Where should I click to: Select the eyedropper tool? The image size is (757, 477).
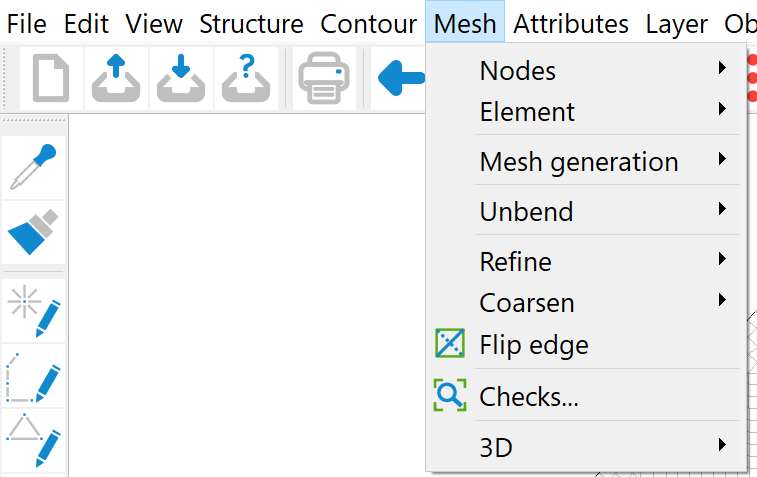pyautogui.click(x=35, y=167)
